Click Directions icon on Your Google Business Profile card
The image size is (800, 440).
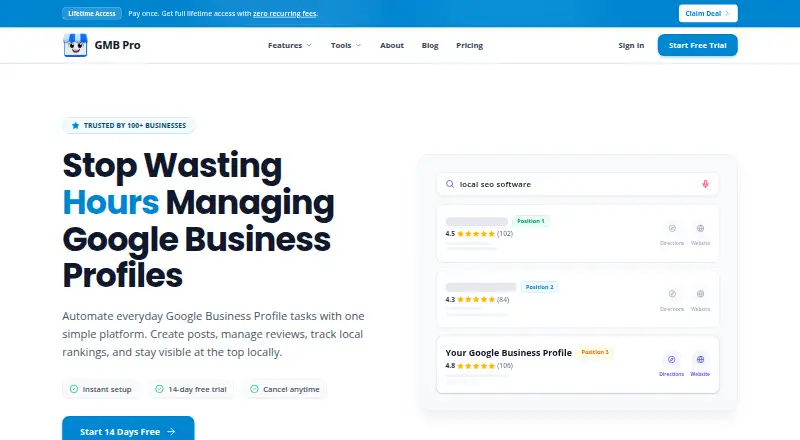click(671, 359)
